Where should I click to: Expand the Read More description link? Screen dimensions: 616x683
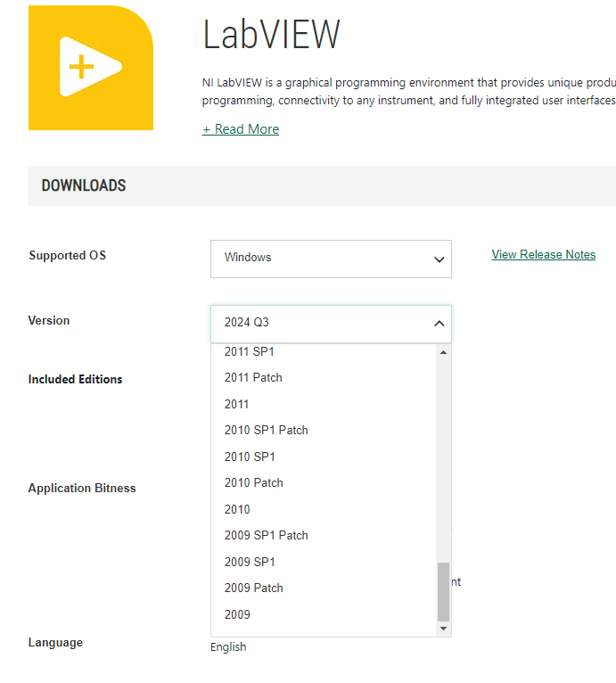pyautogui.click(x=241, y=129)
